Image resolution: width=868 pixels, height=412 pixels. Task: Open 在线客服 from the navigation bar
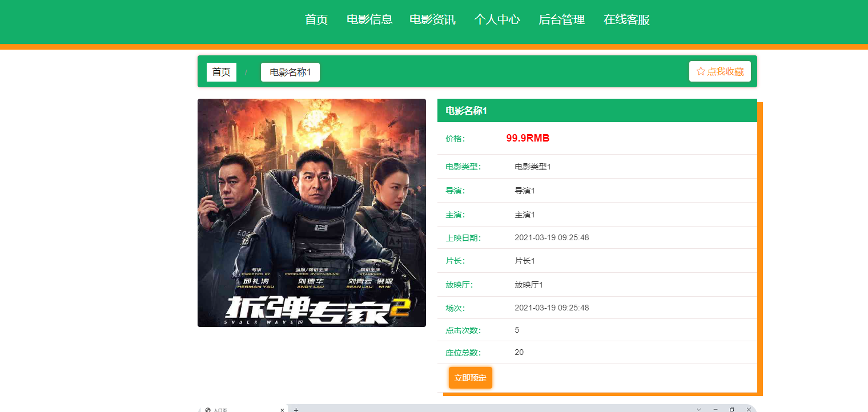click(x=626, y=19)
